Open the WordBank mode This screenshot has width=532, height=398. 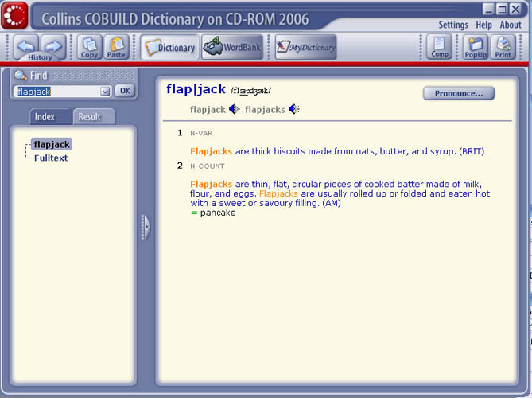pos(232,47)
